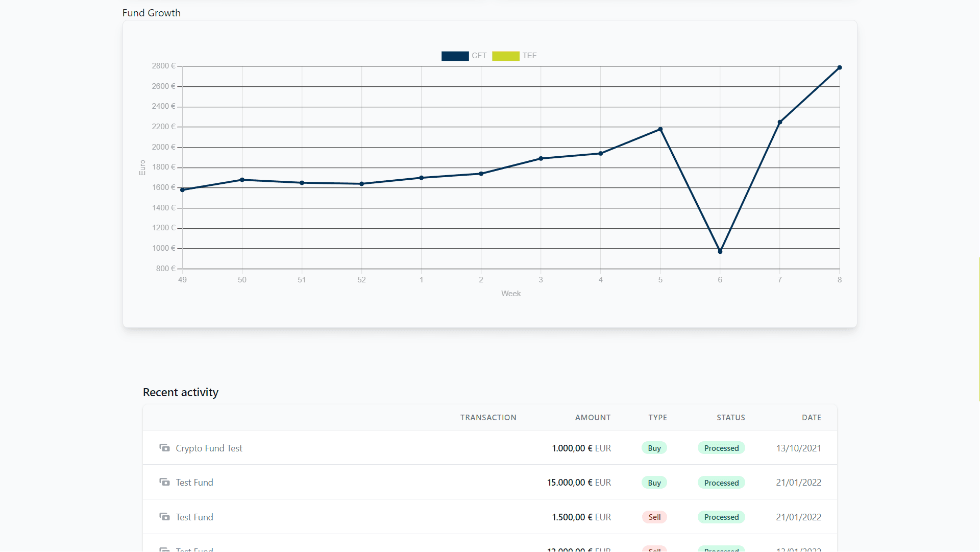980x552 pixels.
Task: Click the icon beside Crypto Fund Test
Action: coord(164,448)
